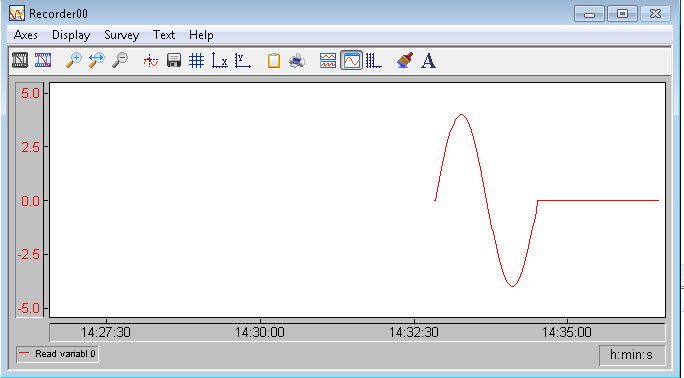The width and height of the screenshot is (684, 378).
Task: Click the paintbrush color icon
Action: tap(405, 60)
